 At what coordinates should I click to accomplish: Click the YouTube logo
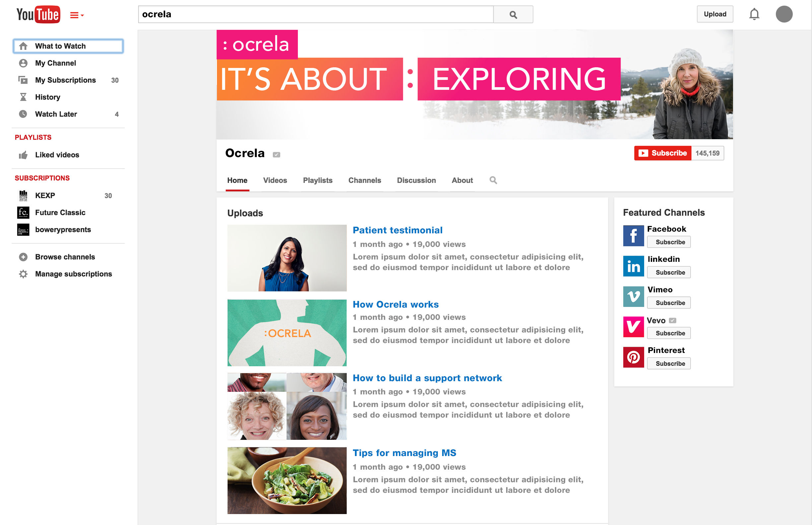38,14
